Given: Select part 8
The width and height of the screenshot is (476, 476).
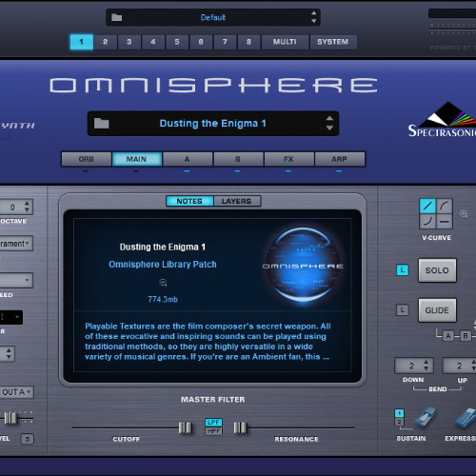Looking at the screenshot, I should coord(248,42).
